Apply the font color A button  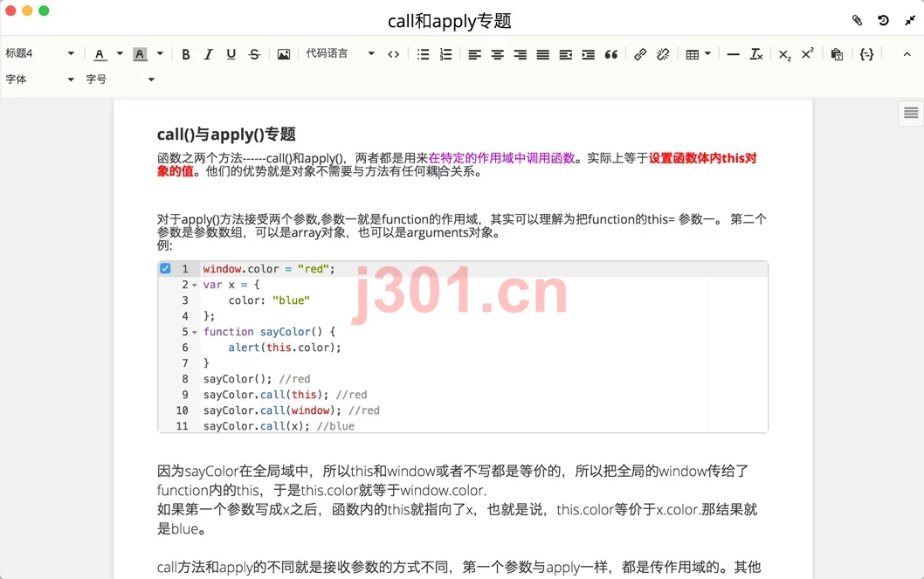(x=100, y=54)
